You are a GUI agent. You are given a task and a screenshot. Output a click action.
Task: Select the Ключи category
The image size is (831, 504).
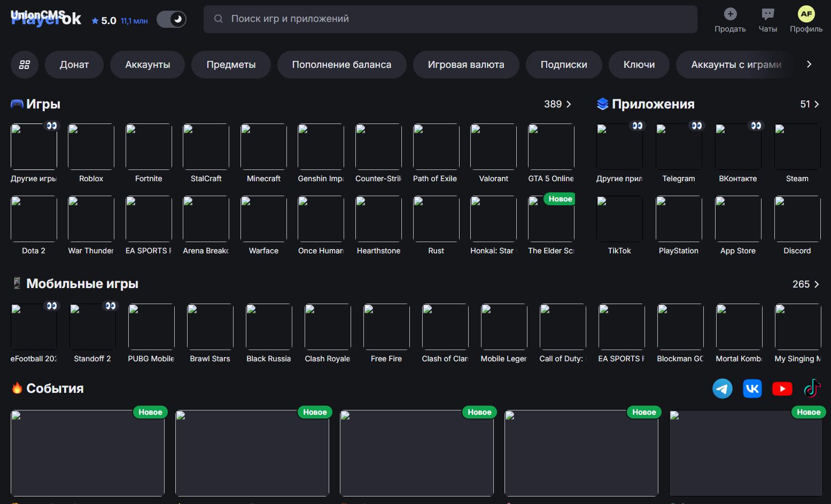[x=639, y=65]
